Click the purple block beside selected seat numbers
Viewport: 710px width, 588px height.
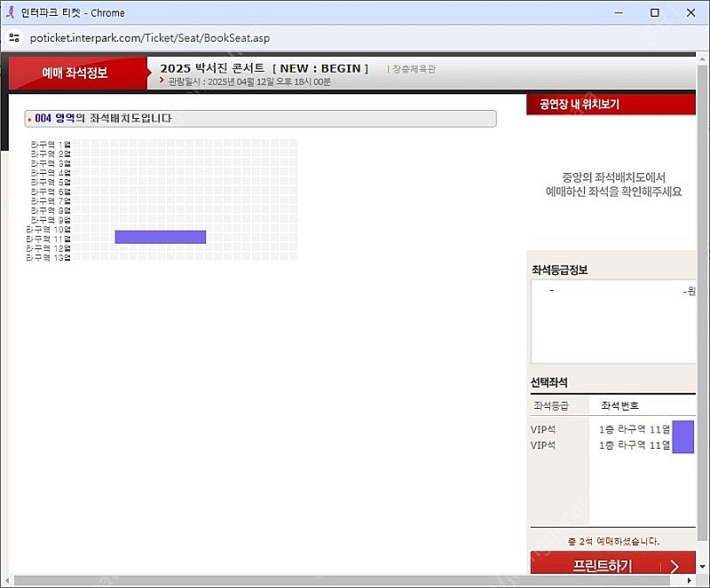(x=682, y=437)
